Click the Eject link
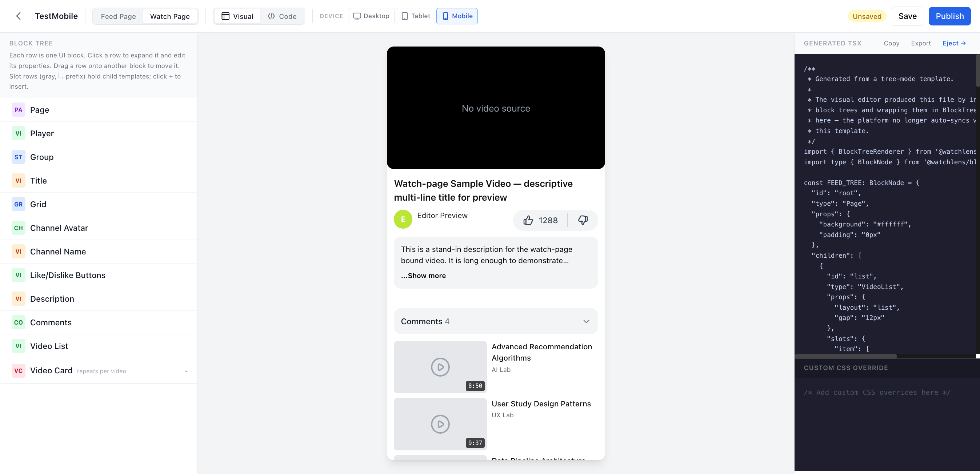 tap(954, 43)
